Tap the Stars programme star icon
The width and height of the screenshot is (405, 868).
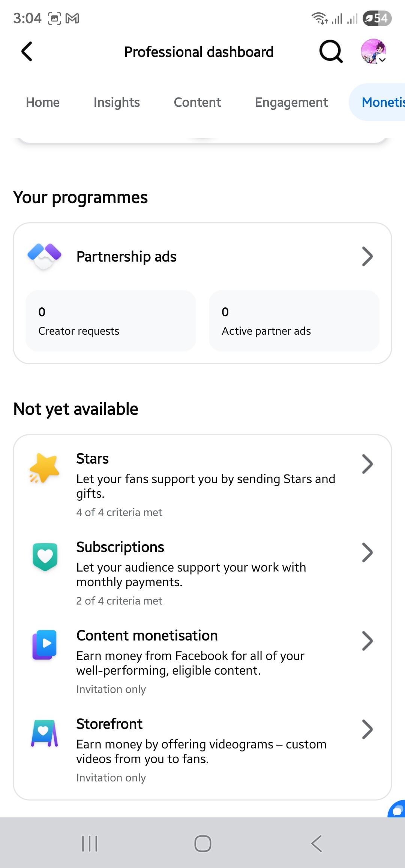pyautogui.click(x=45, y=468)
